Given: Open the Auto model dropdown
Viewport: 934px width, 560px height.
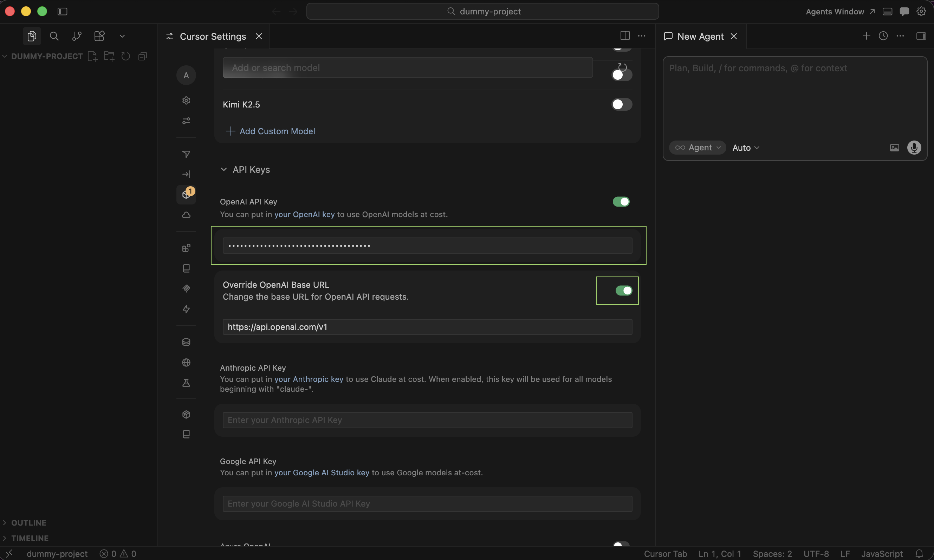Looking at the screenshot, I should tap(746, 148).
